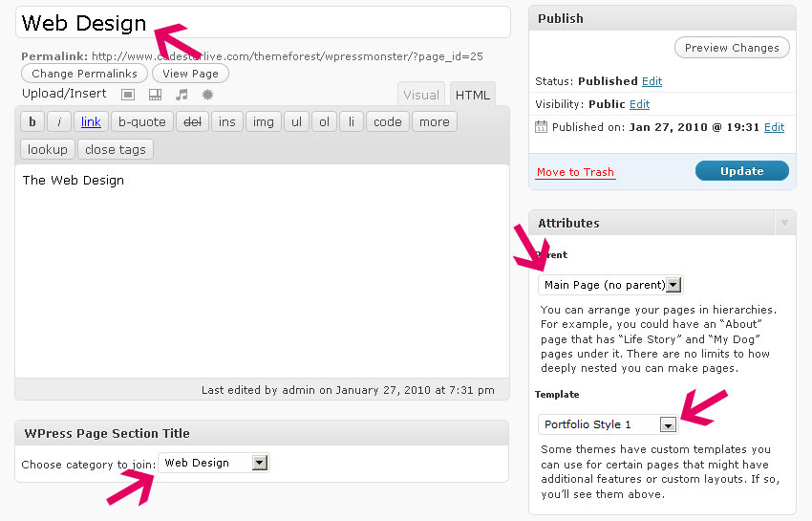Click the Add Audio music note icon
This screenshot has width=812, height=521.
pyautogui.click(x=182, y=95)
